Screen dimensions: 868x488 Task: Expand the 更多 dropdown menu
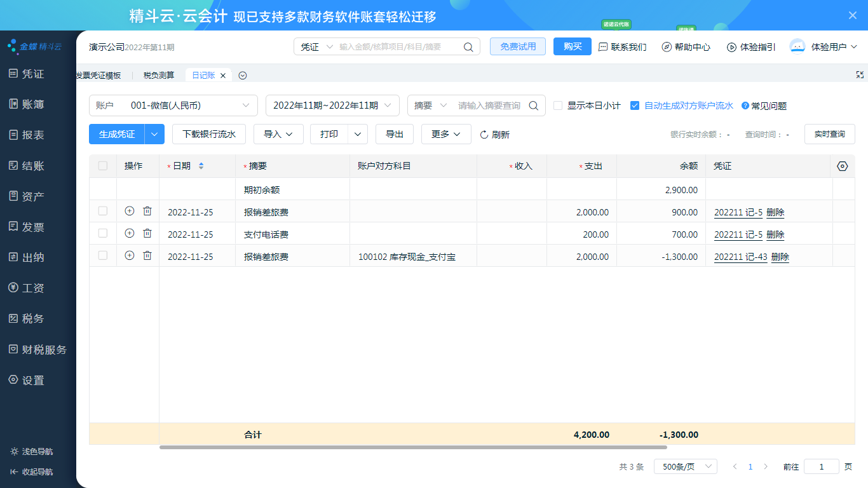tap(445, 134)
